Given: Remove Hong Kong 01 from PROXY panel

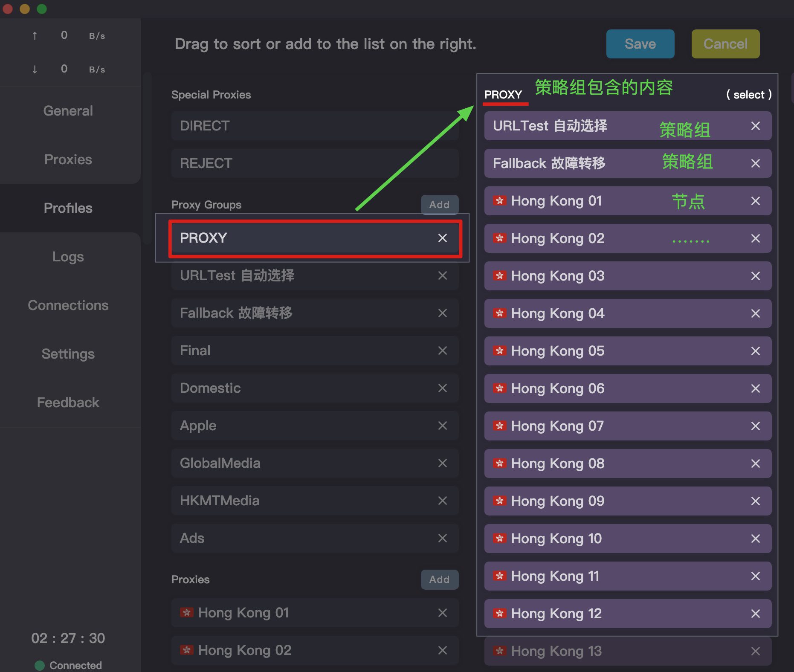Looking at the screenshot, I should [x=755, y=201].
